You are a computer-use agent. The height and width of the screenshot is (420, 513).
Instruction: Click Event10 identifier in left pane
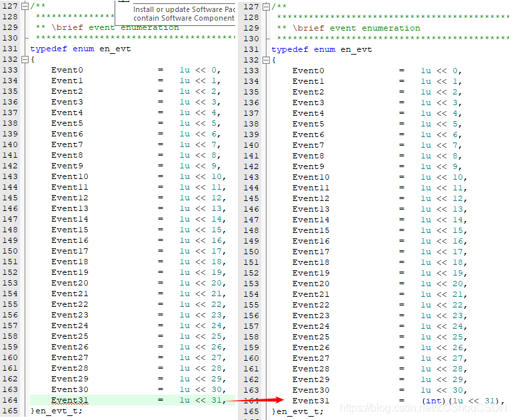click(x=70, y=176)
